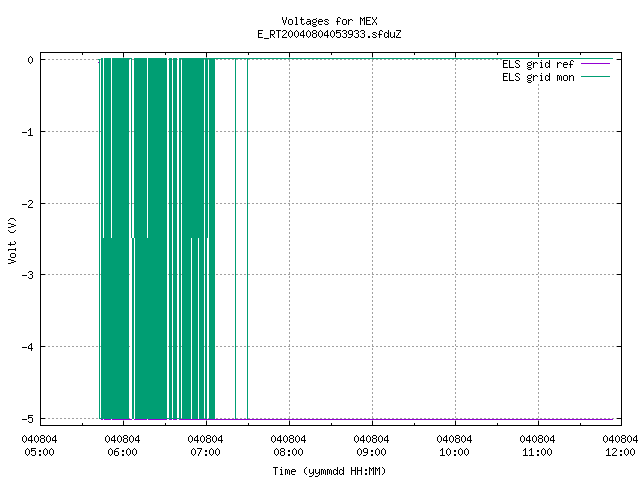Screen dimensions: 640x480
Task: Click the x-axis time label '12:00'
Action: (x=620, y=452)
